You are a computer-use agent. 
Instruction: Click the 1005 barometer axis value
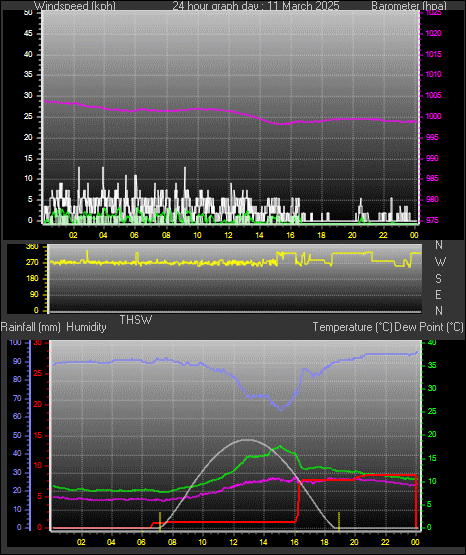(433, 95)
